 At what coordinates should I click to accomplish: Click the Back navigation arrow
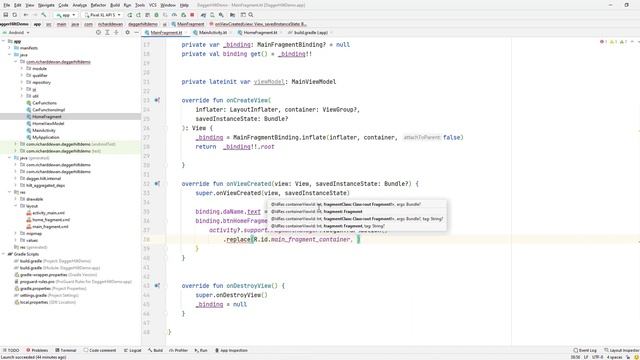click(x=26, y=15)
